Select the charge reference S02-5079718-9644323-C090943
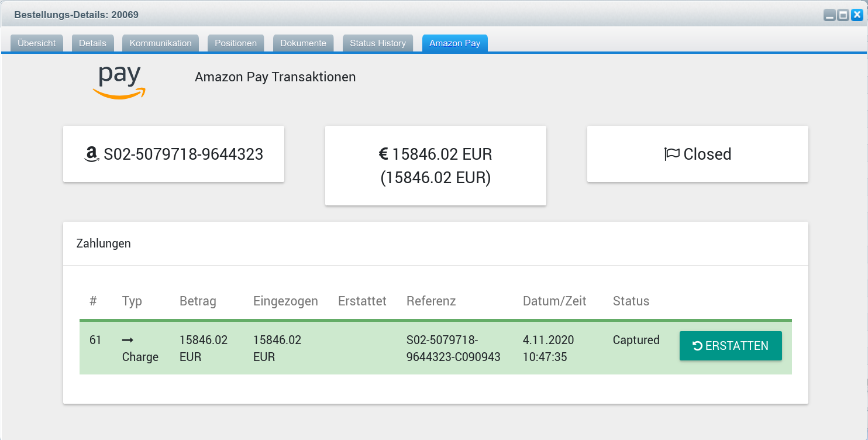This screenshot has width=868, height=440. [x=453, y=348]
